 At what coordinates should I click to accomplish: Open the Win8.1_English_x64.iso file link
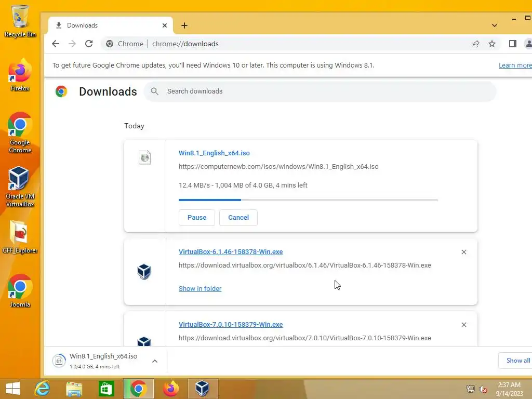(214, 153)
